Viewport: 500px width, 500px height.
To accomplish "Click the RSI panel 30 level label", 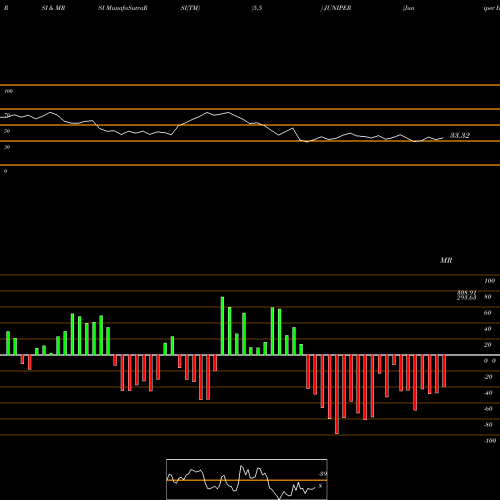I will [x=7, y=147].
